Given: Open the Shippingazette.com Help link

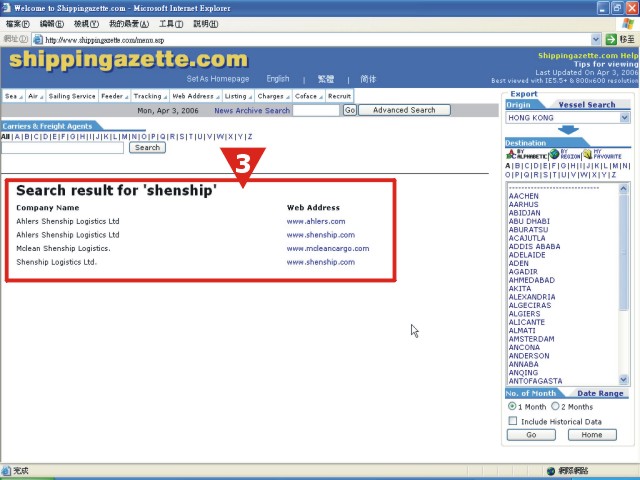Looking at the screenshot, I should click(x=588, y=56).
